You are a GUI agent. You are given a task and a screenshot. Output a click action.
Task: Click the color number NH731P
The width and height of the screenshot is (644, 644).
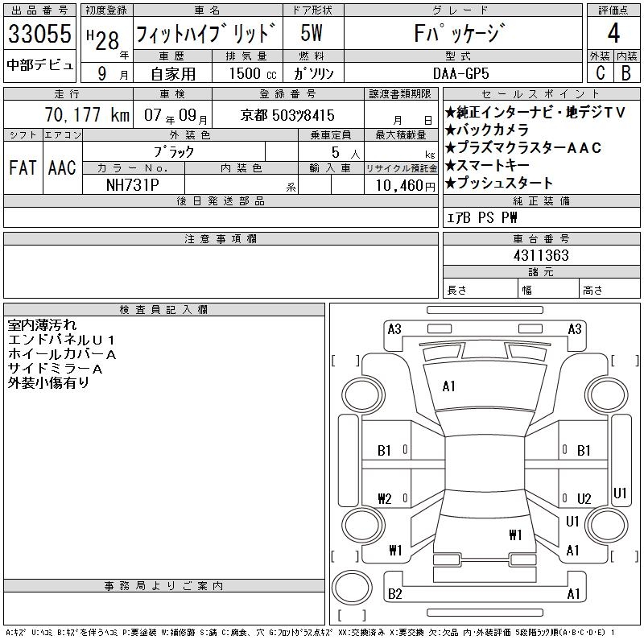(133, 185)
